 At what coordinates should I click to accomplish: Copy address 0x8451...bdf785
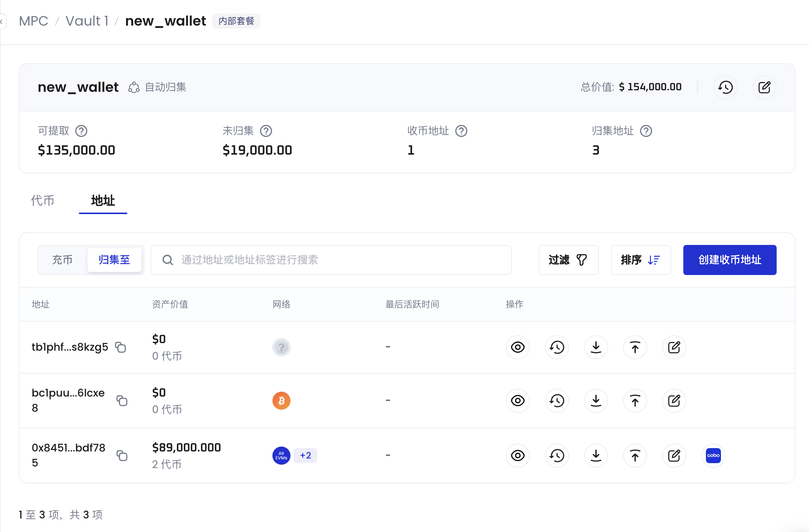[x=122, y=455]
